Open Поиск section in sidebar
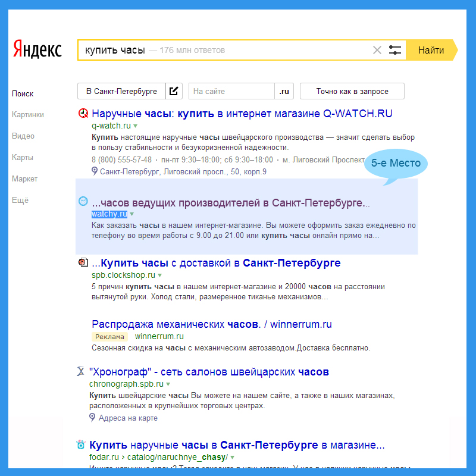Image resolution: width=476 pixels, height=476 pixels. (23, 93)
